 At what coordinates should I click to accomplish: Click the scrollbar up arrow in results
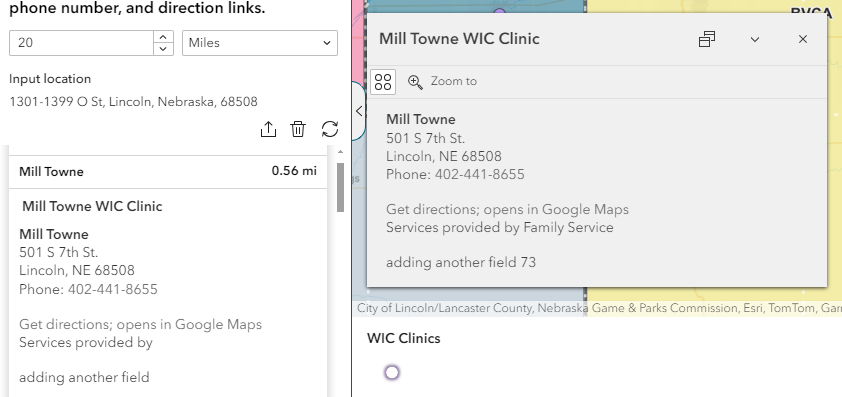[x=340, y=153]
